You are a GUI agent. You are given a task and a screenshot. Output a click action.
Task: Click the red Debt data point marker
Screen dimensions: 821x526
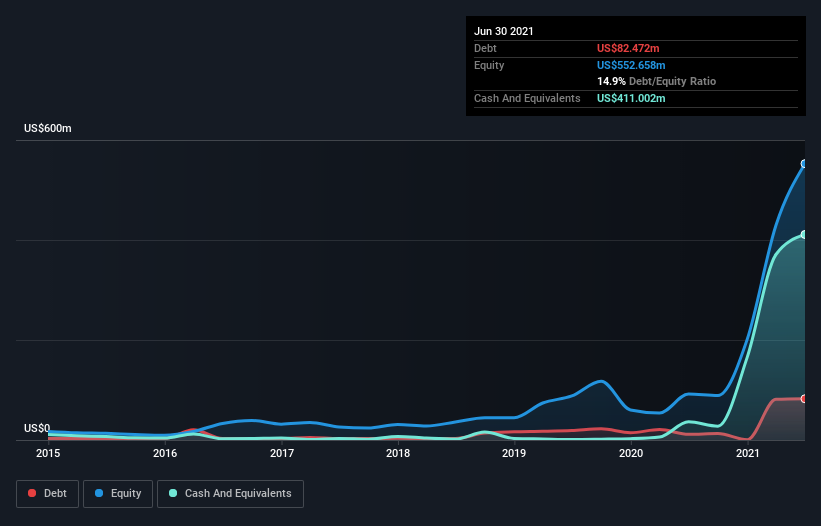coord(804,399)
